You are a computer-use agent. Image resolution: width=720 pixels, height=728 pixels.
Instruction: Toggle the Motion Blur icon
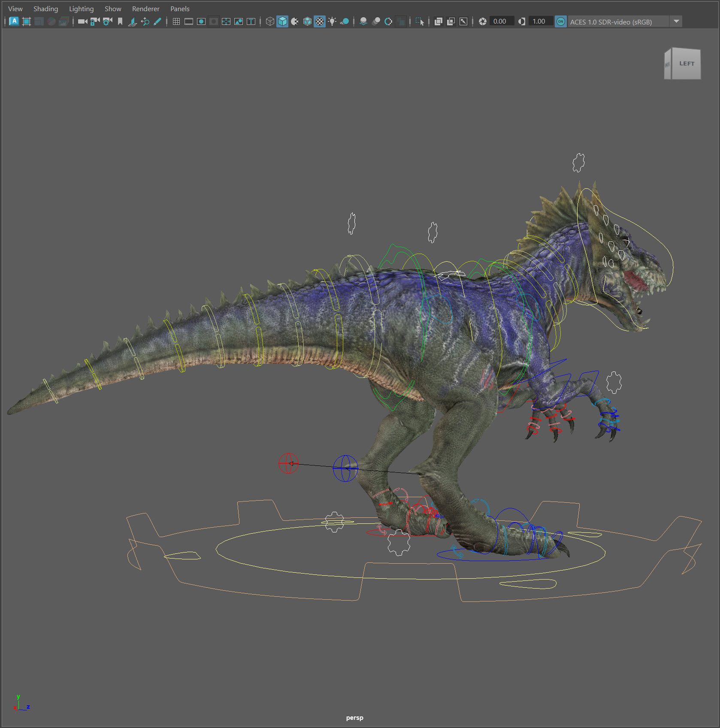(376, 21)
